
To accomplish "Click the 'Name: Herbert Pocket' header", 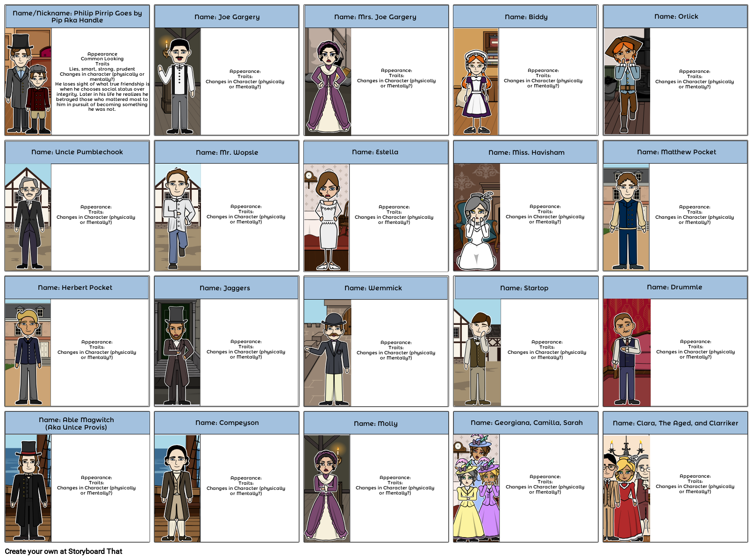I will point(75,288).
